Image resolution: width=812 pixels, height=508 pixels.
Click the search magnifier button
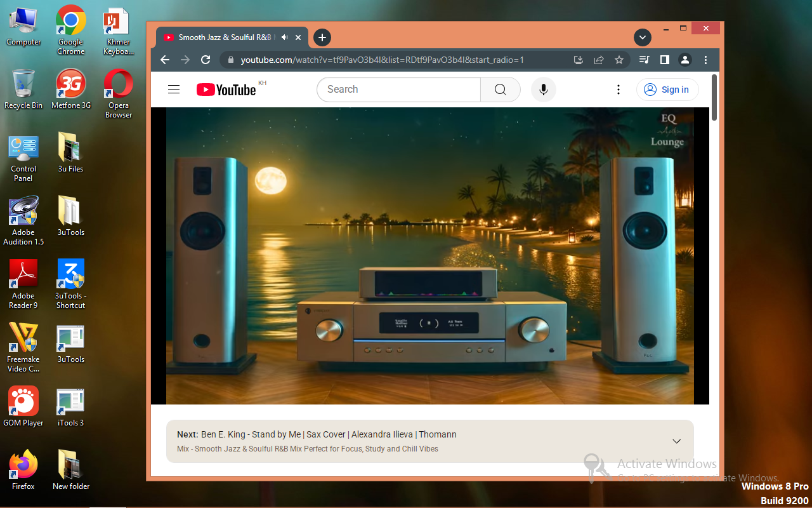(x=500, y=90)
